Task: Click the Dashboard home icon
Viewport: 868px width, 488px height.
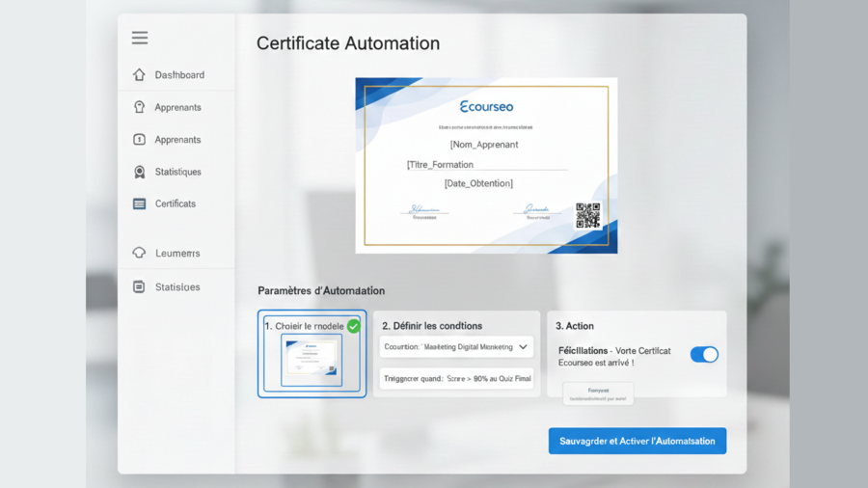Action: click(x=139, y=75)
